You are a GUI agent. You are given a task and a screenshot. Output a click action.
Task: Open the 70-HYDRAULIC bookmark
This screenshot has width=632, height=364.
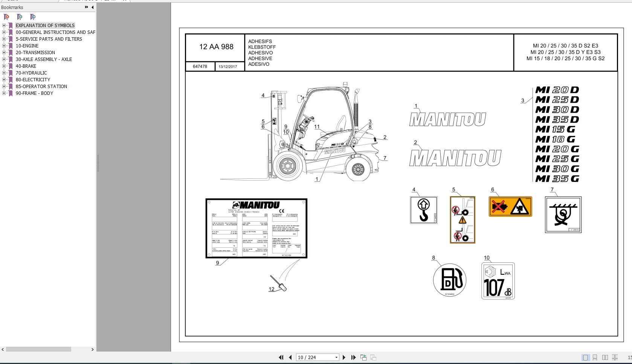(31, 73)
